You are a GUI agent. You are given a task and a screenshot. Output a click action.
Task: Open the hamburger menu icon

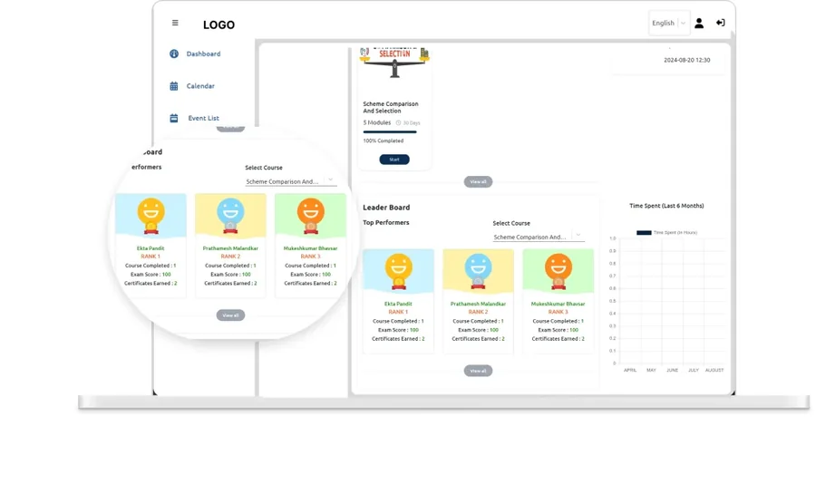coord(175,23)
